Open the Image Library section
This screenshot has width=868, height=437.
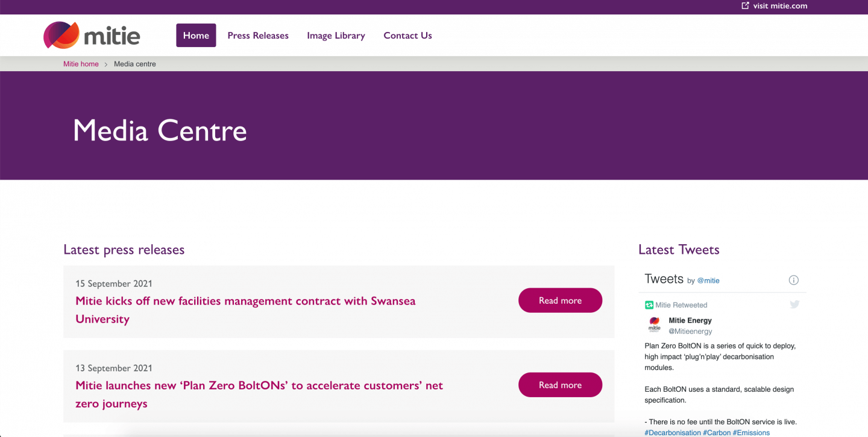click(x=336, y=35)
